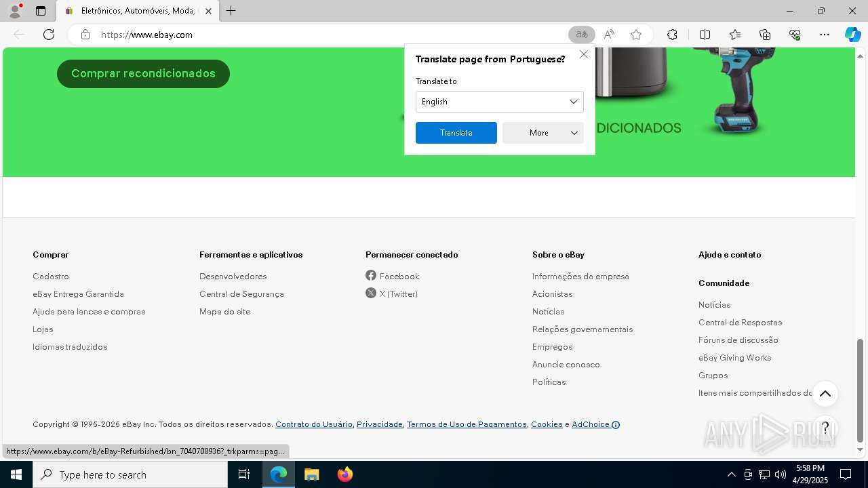The width and height of the screenshot is (868, 488).
Task: Add this page to favorites star icon
Action: (x=636, y=35)
